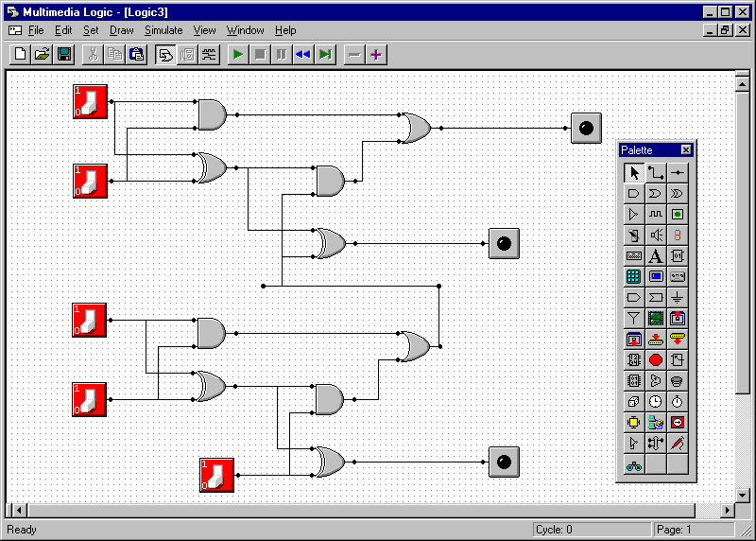Open the Simulate menu
Image resolution: width=756 pixels, height=541 pixels.
pos(163,30)
